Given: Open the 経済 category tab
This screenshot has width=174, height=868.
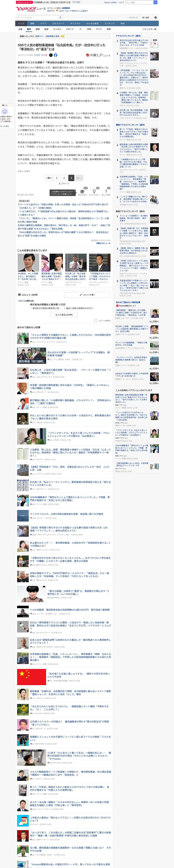Looking at the screenshot, I should [x=46, y=29].
